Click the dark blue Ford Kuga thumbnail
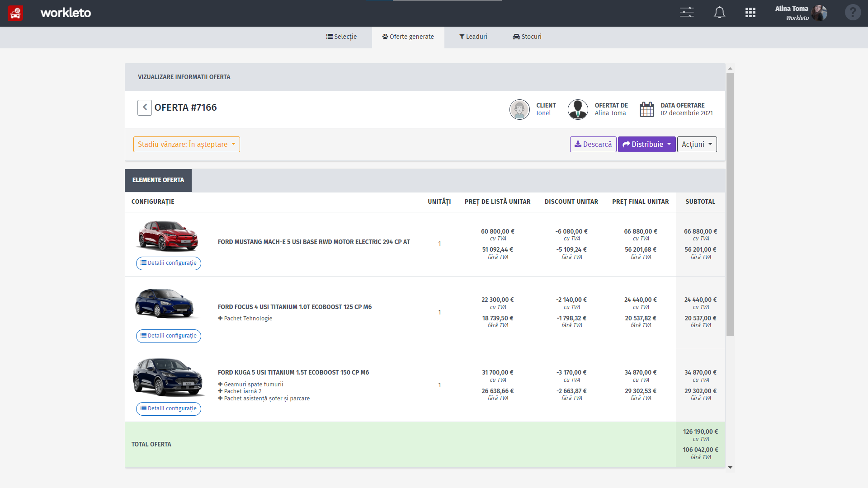This screenshot has width=868, height=488. [168, 377]
